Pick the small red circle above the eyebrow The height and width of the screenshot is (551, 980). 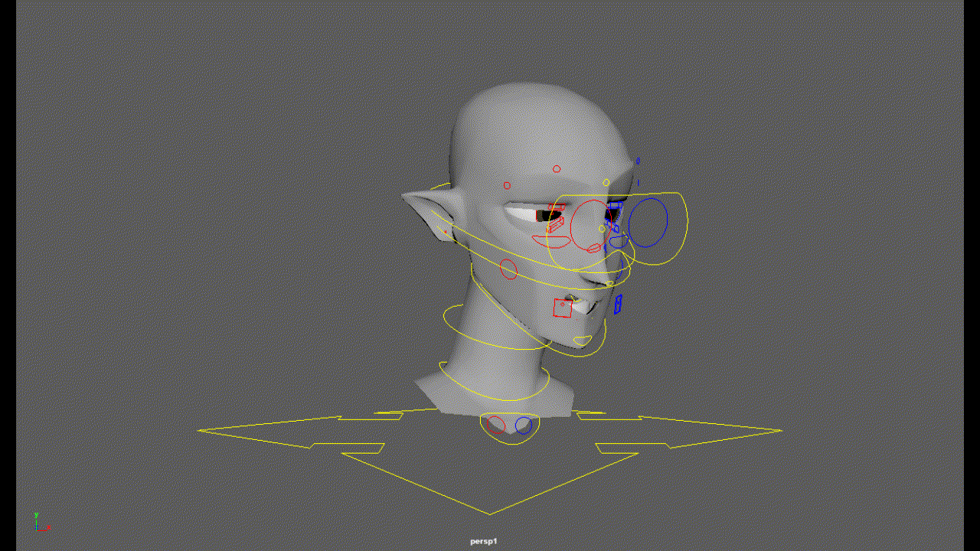[x=507, y=185]
